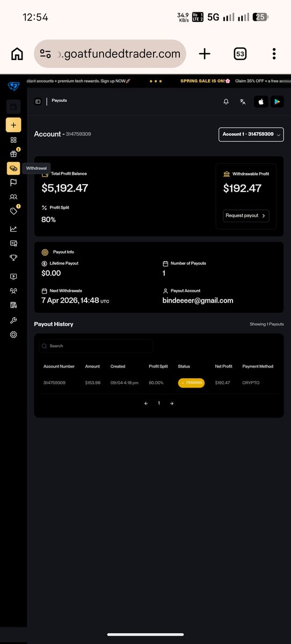Open the video player tutorials icon
Image resolution: width=291 pixels, height=644 pixels.
pos(13,277)
